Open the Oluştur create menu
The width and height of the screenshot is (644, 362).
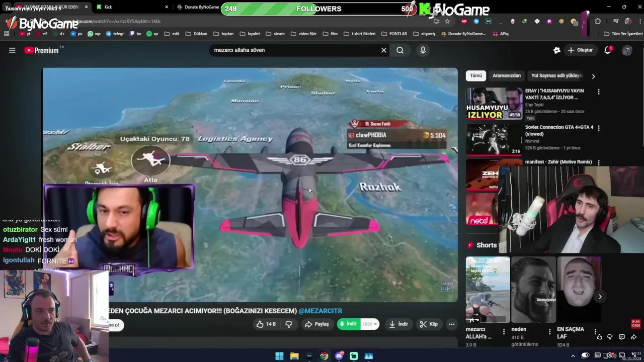click(580, 50)
